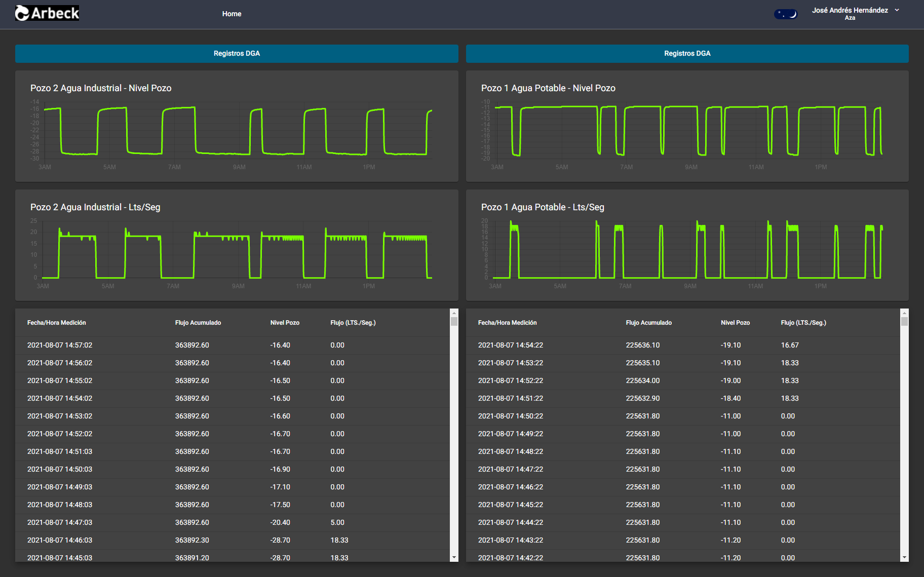The width and height of the screenshot is (924, 577).
Task: Select row 2021-08-07 14:43:22
Action: click(683, 540)
